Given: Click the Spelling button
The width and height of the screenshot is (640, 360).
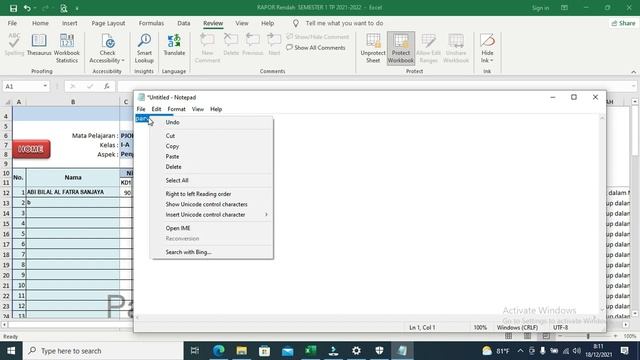Looking at the screenshot, I should (x=14, y=45).
